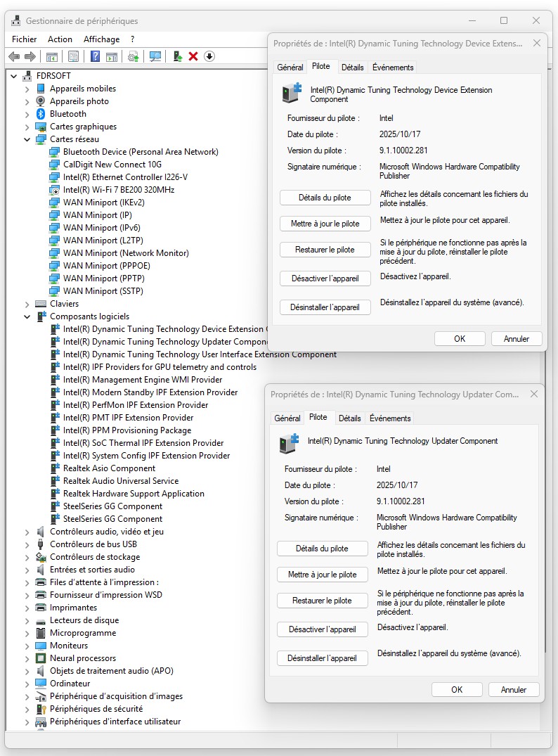Open Événements tab in Updater Component dialog
The image size is (558, 756).
pos(390,418)
